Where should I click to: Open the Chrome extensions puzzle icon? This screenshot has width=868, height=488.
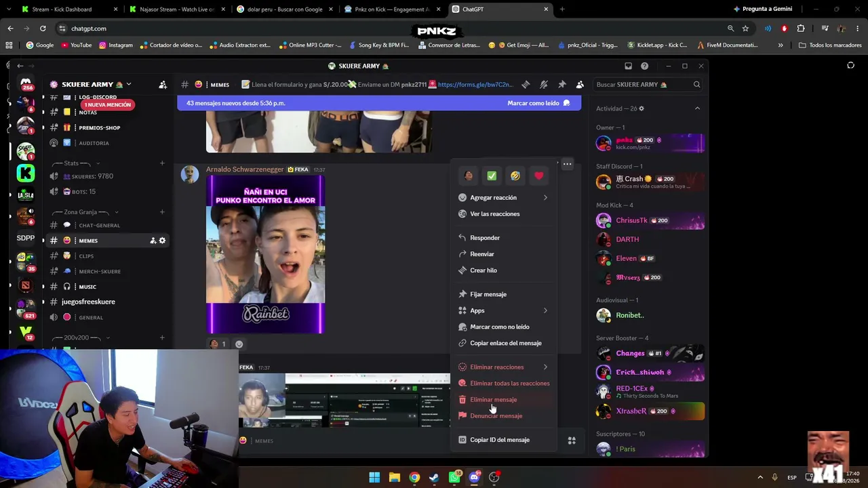click(x=801, y=28)
